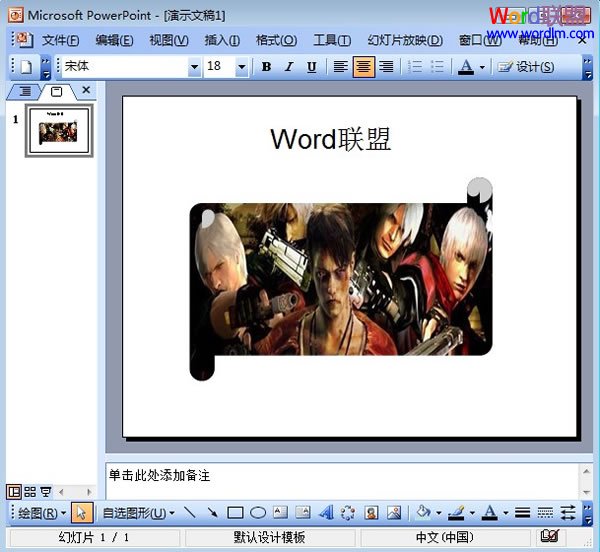
Task: Expand drawing toolbar options chevron
Action: 587,514
